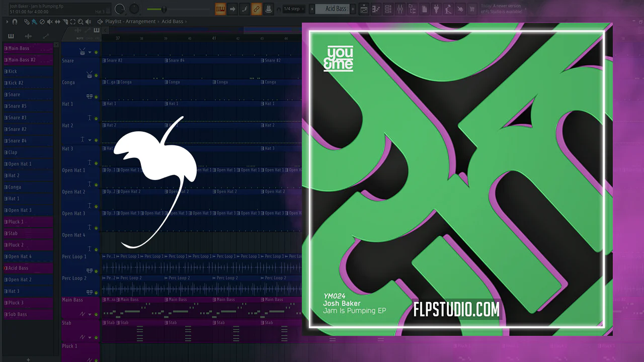Click the headphones icon beside snap selector
The width and height of the screenshot is (644, 362).
[x=279, y=9]
